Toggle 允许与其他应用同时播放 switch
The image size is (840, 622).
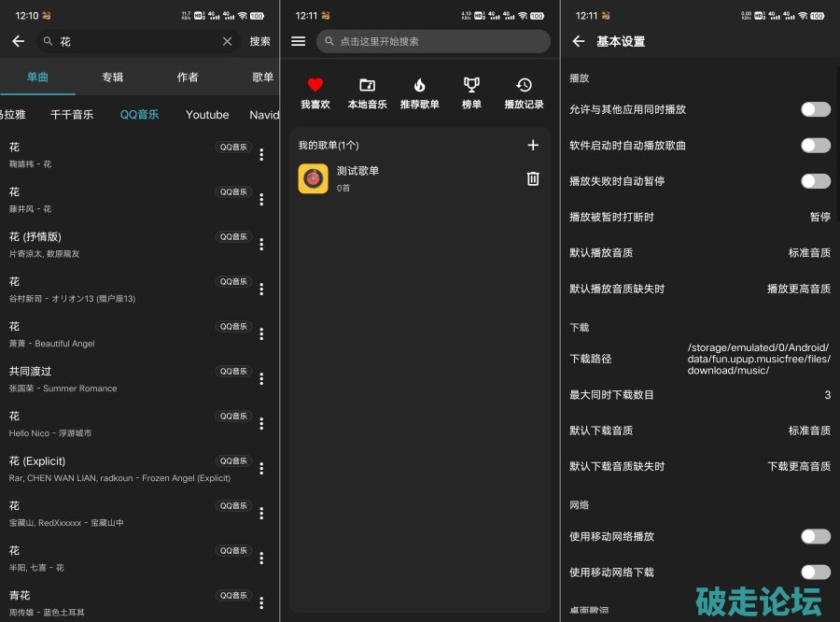coord(815,109)
